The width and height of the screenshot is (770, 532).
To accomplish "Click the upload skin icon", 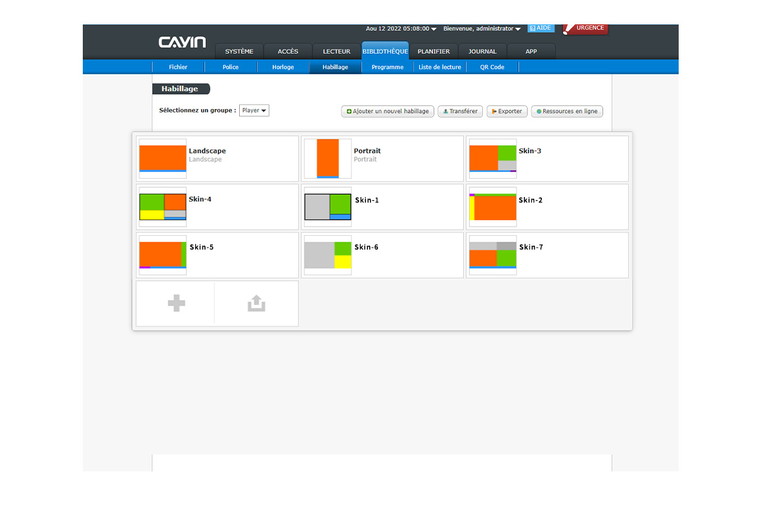I will [256, 303].
